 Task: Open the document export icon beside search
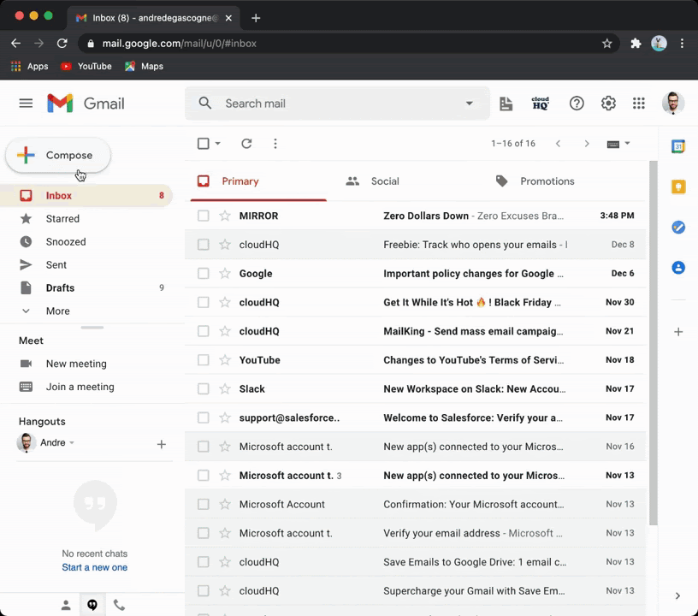506,104
